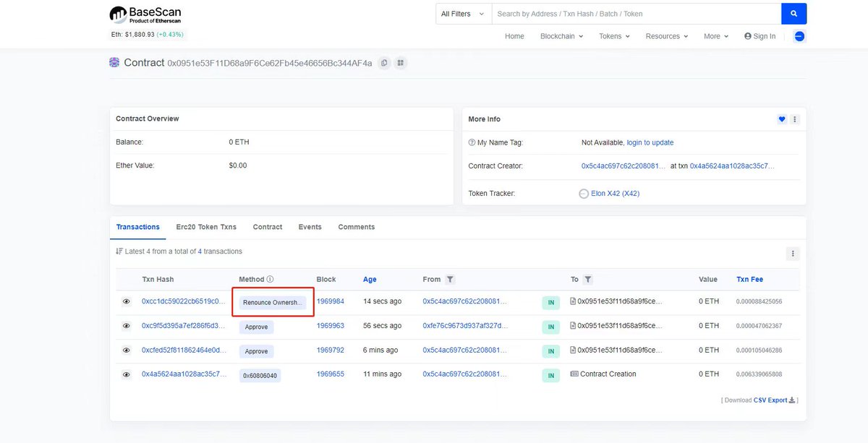
Task: Select the Transactions tab
Action: [138, 227]
